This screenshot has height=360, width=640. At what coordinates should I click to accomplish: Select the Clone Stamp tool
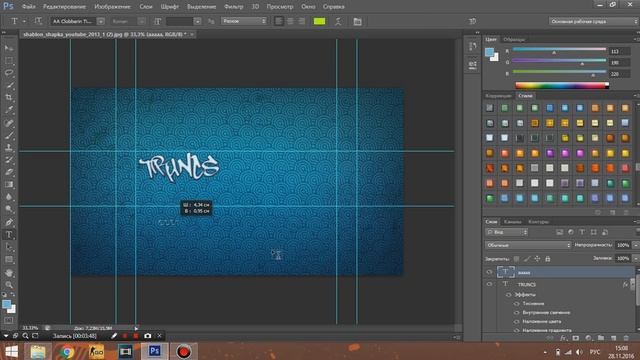[9, 148]
